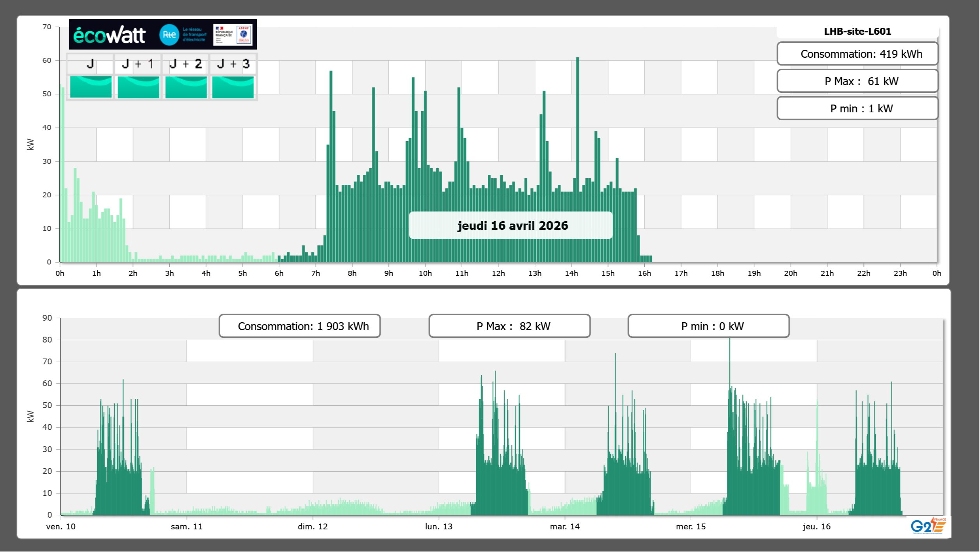Viewport: 980px width, 552px height.
Task: Click the green signal under J + 1
Action: 138,87
